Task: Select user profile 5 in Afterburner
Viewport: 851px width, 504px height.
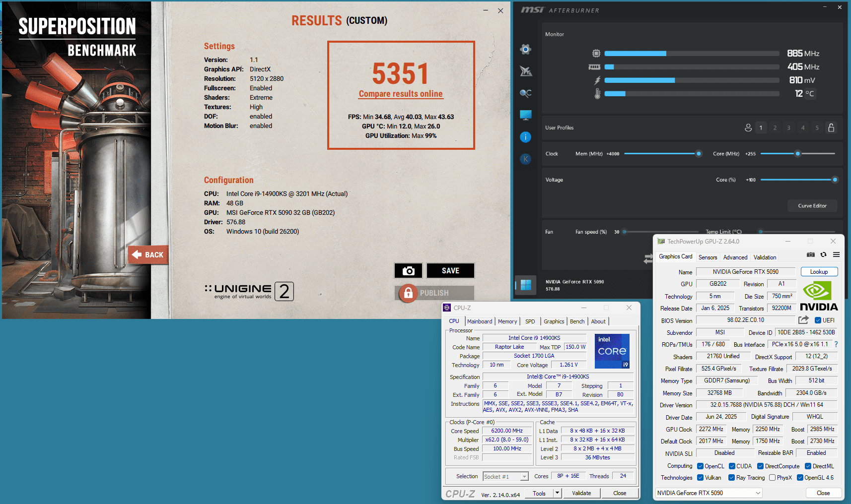Action: point(817,128)
